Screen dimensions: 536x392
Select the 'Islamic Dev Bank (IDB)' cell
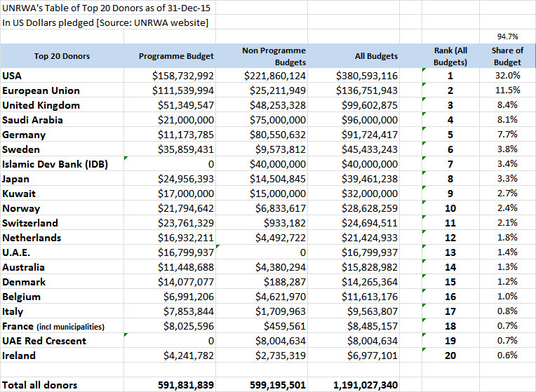click(x=62, y=164)
